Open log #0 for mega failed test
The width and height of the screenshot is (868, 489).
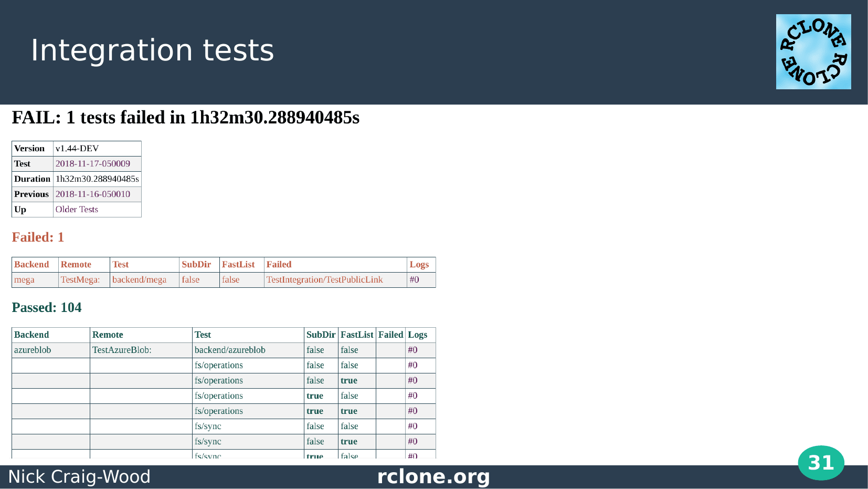click(x=414, y=280)
